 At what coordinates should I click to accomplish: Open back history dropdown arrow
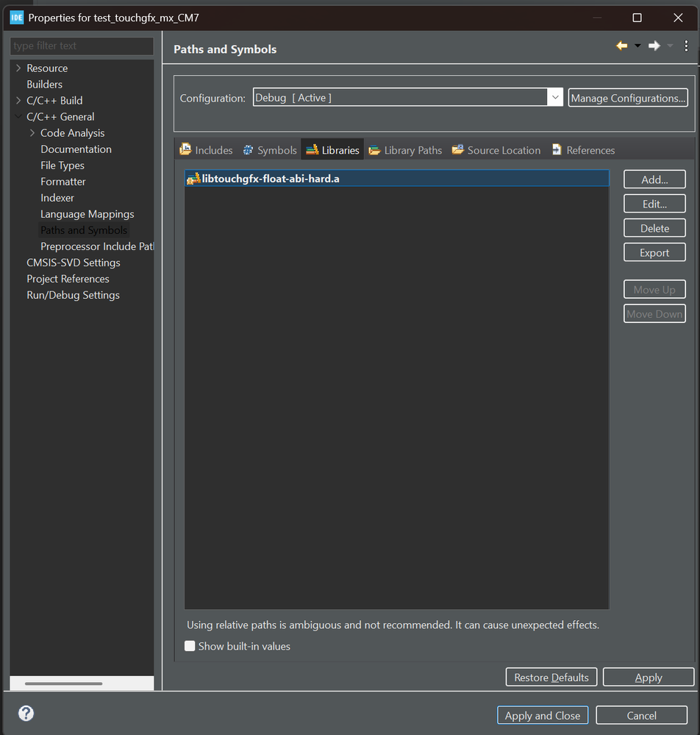[637, 46]
